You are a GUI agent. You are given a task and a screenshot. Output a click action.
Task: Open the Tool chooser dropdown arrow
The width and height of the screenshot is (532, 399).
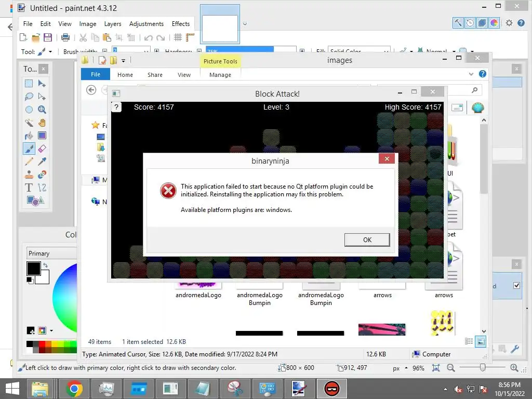tap(50, 51)
